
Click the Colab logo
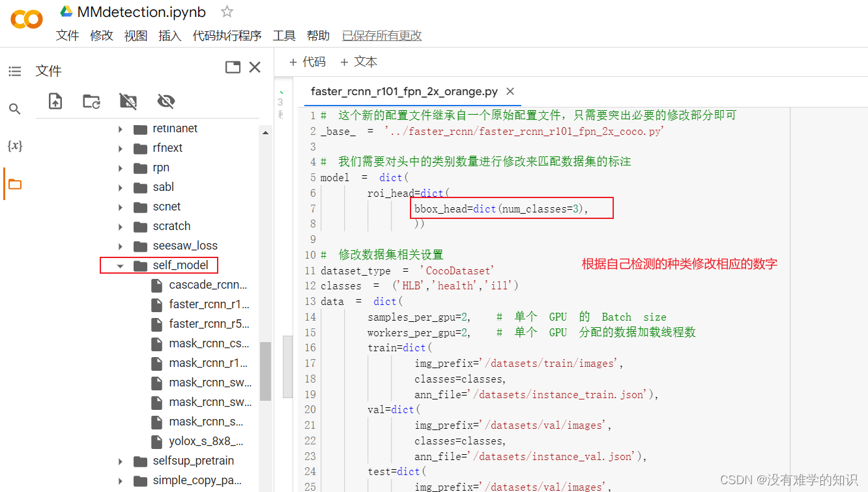pos(27,20)
